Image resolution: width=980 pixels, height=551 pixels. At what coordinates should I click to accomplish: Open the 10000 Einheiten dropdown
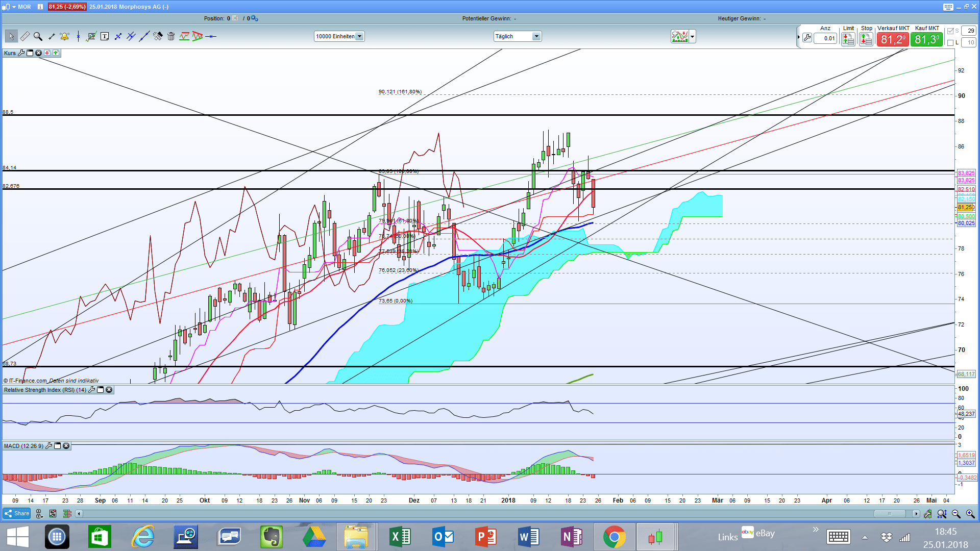coord(359,36)
